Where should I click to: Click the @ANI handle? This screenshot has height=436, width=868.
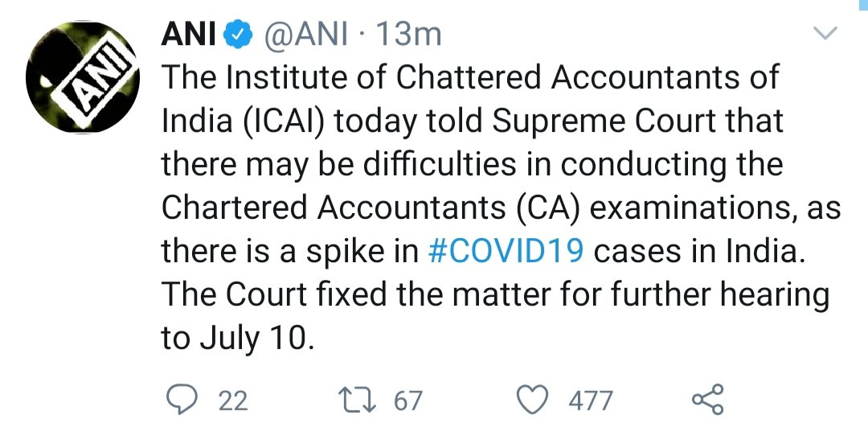pyautogui.click(x=307, y=35)
